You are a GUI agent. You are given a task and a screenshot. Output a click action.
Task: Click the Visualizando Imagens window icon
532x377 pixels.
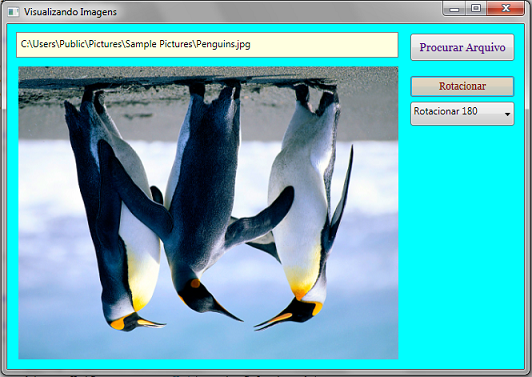(x=14, y=12)
